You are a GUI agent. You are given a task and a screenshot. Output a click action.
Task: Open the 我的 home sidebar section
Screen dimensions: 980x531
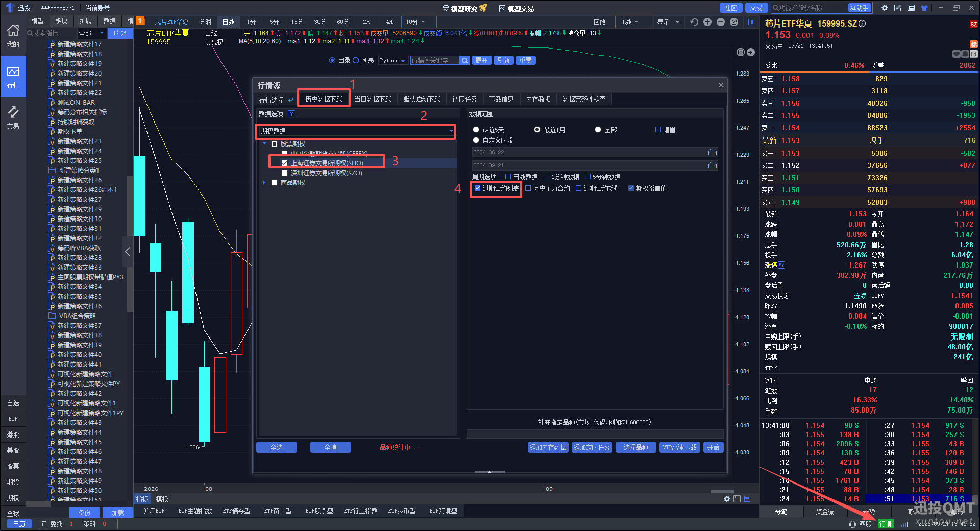coord(13,36)
